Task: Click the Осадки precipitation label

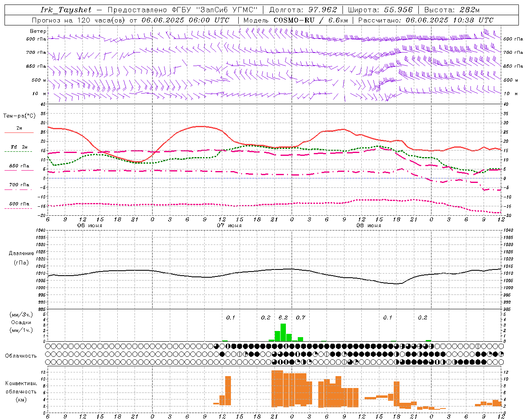Action: pyautogui.click(x=21, y=322)
